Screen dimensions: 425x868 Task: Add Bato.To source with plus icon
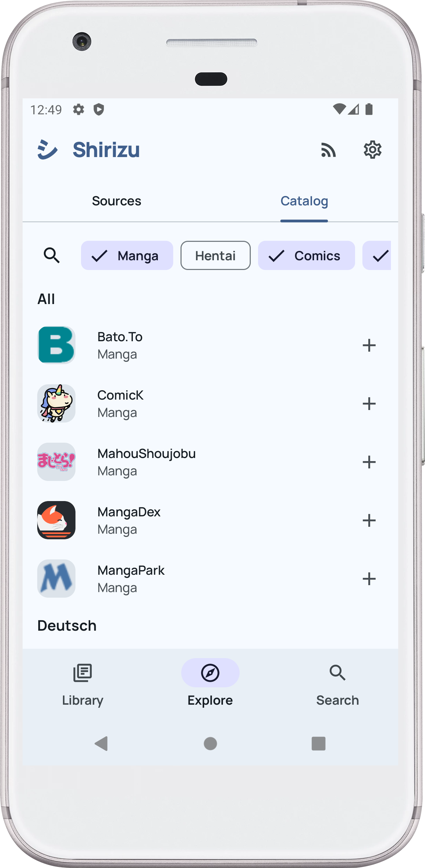tap(369, 345)
